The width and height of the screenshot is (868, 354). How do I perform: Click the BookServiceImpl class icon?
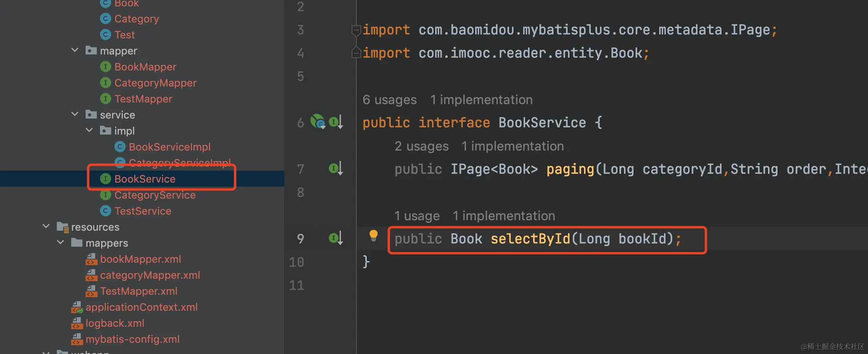[120, 147]
